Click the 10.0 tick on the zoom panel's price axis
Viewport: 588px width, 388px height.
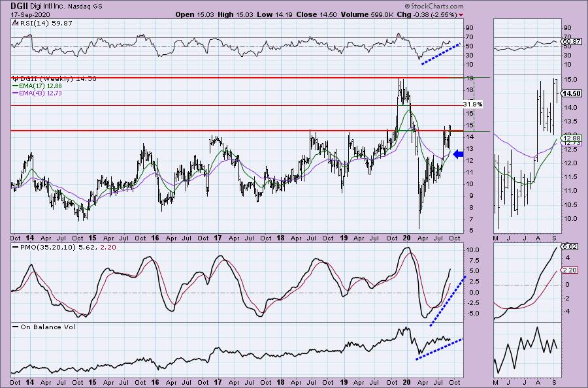point(571,218)
